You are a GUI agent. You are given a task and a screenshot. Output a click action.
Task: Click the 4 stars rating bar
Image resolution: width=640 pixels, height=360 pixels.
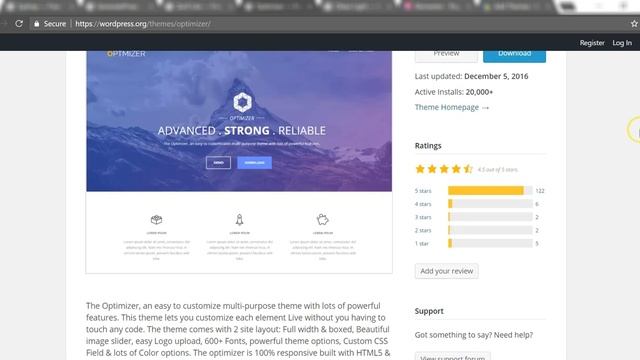(490, 204)
